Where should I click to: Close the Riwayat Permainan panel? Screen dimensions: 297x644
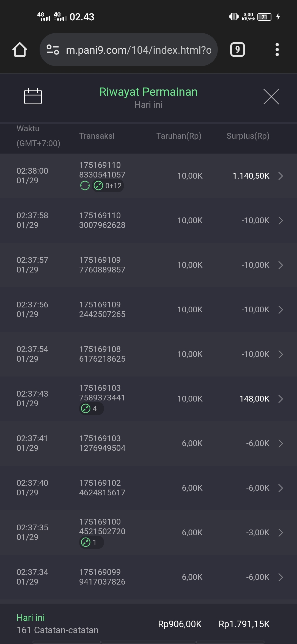271,97
